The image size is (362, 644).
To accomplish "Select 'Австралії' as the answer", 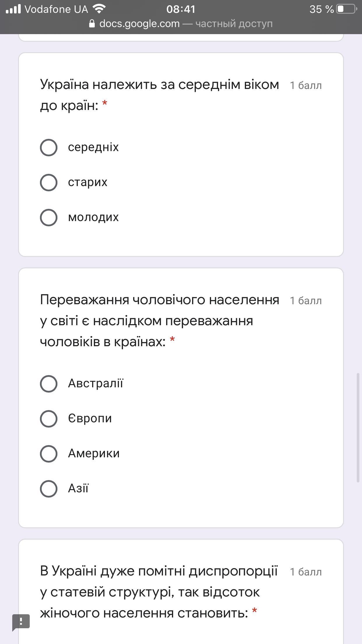I will pos(49,384).
